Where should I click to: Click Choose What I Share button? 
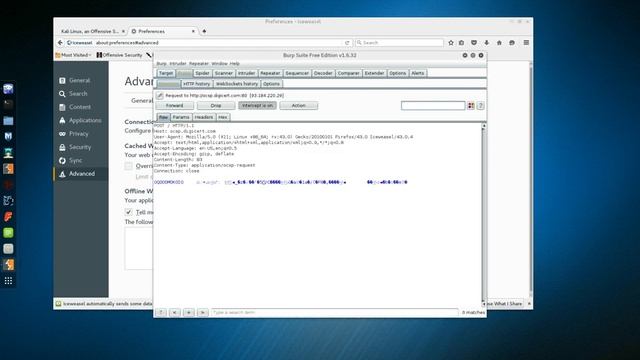click(x=504, y=304)
